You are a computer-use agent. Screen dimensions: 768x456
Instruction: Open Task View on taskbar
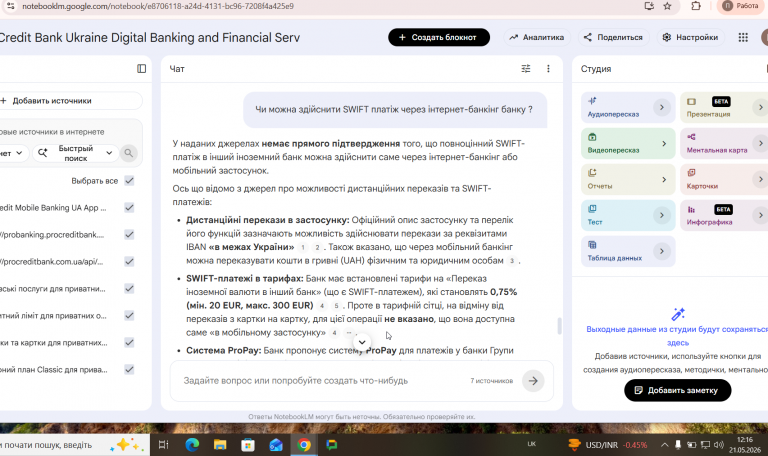tap(164, 445)
